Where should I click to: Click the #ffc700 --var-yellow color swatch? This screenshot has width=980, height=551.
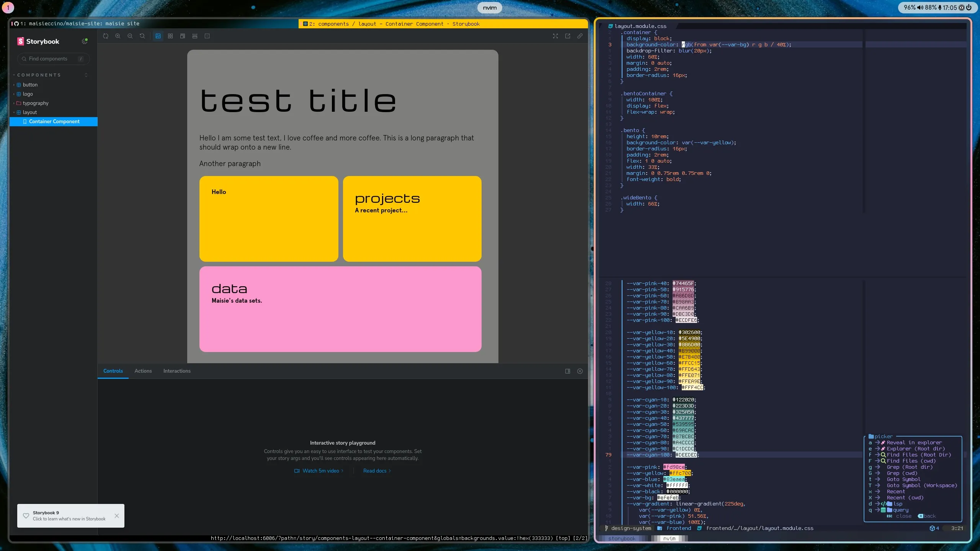680,473
